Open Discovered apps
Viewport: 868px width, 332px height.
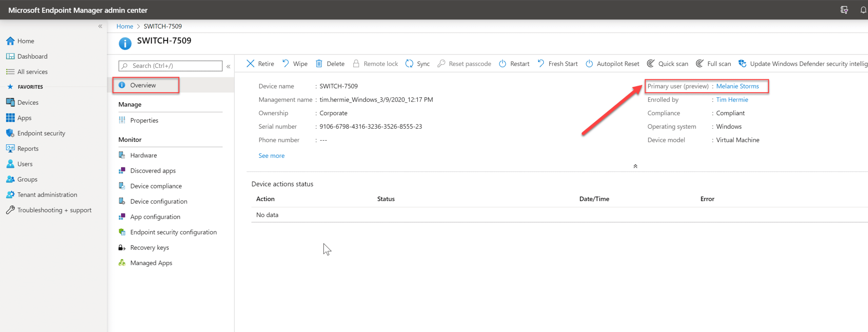[153, 171]
